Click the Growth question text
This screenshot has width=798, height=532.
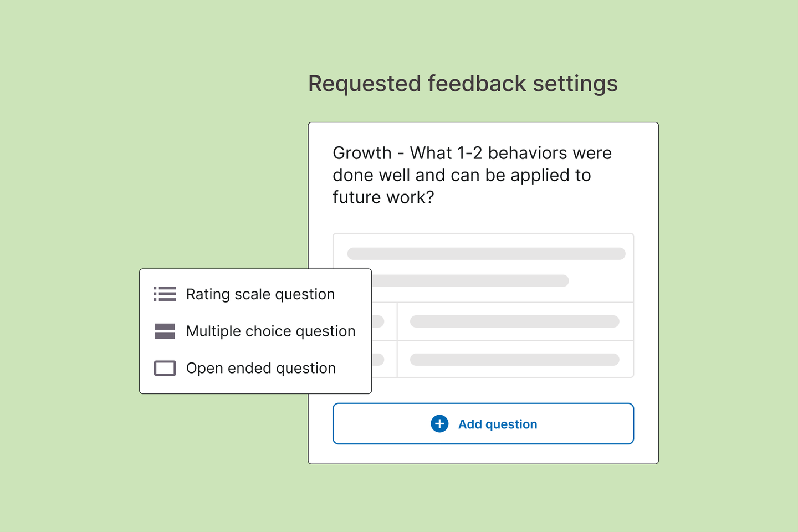coord(472,175)
